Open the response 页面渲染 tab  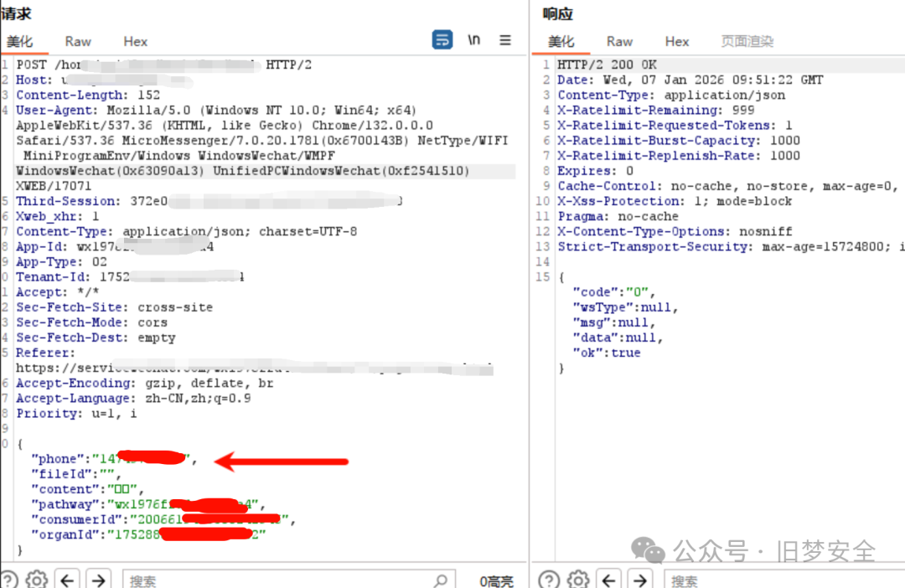(x=747, y=42)
